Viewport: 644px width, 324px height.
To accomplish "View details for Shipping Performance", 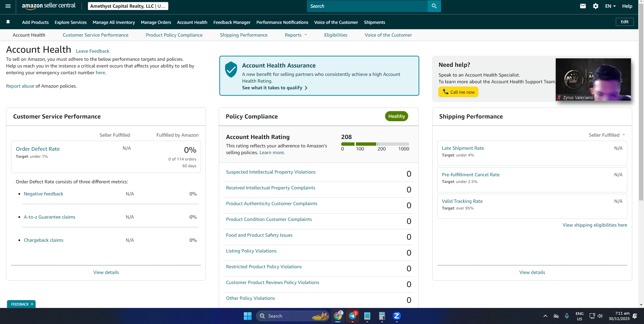I will click(532, 272).
